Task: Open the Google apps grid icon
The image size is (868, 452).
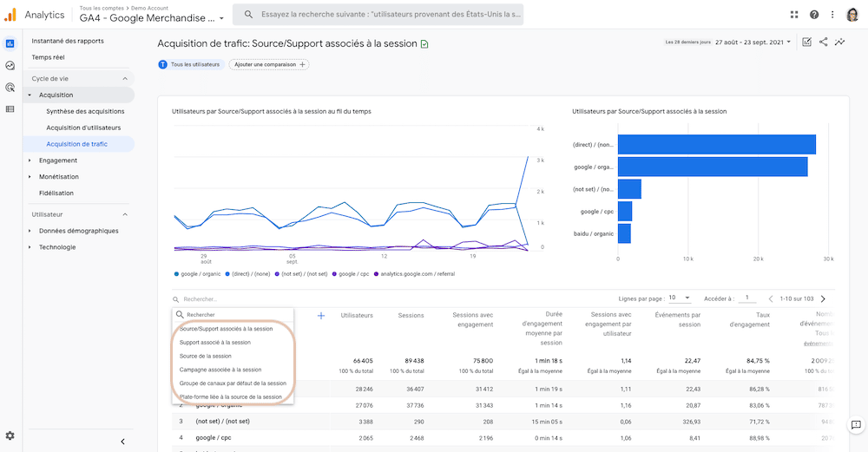Action: pyautogui.click(x=794, y=15)
